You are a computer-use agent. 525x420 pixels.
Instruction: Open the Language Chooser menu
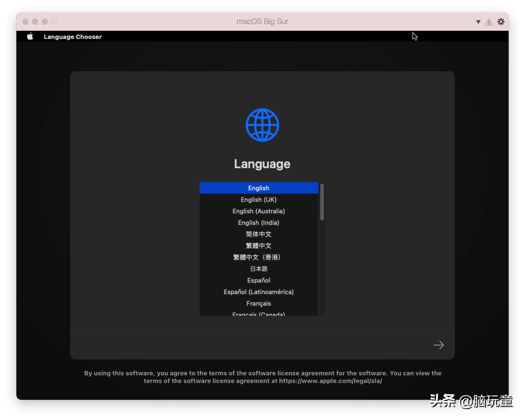73,37
